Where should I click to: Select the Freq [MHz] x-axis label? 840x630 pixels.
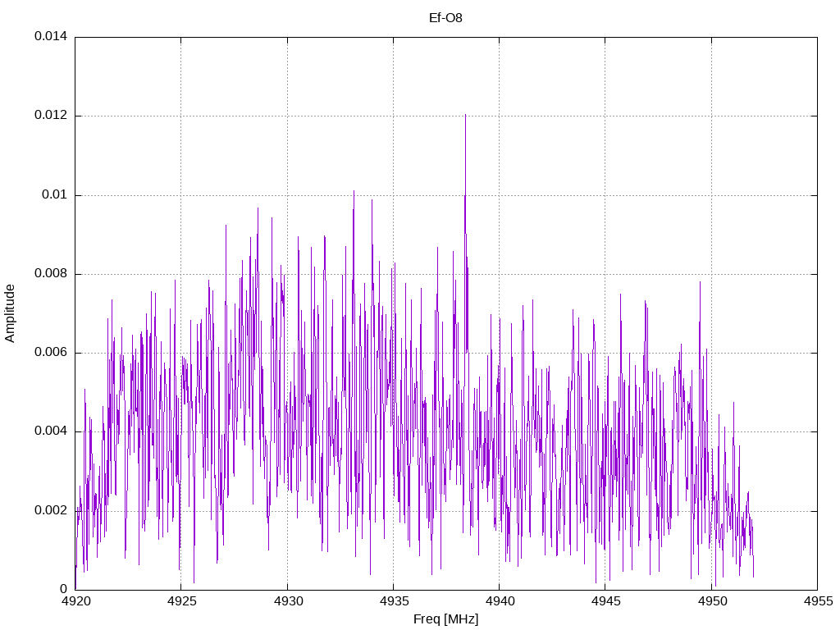point(445,619)
